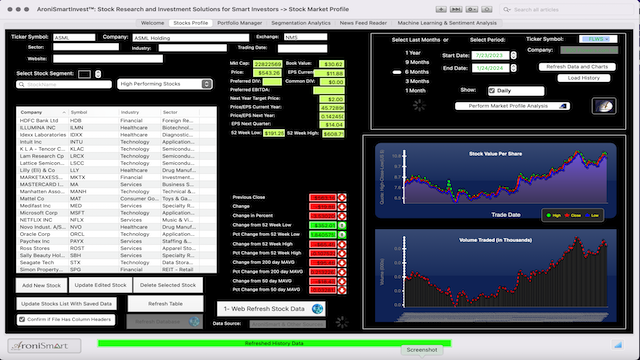Click globe icon on Refresh Database button

click(x=194, y=322)
